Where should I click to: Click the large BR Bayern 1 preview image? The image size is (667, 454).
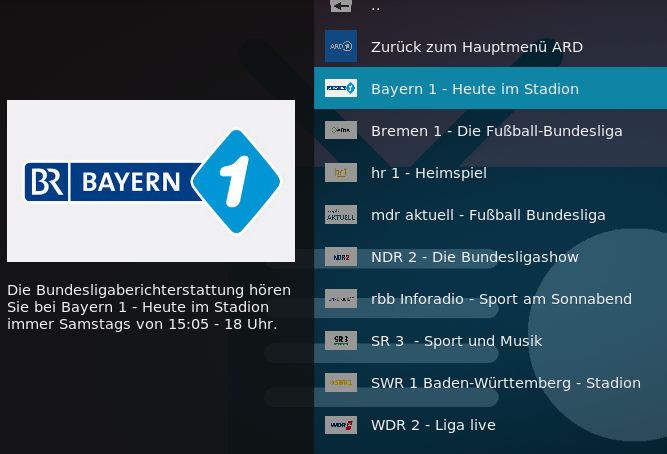pyautogui.click(x=151, y=181)
